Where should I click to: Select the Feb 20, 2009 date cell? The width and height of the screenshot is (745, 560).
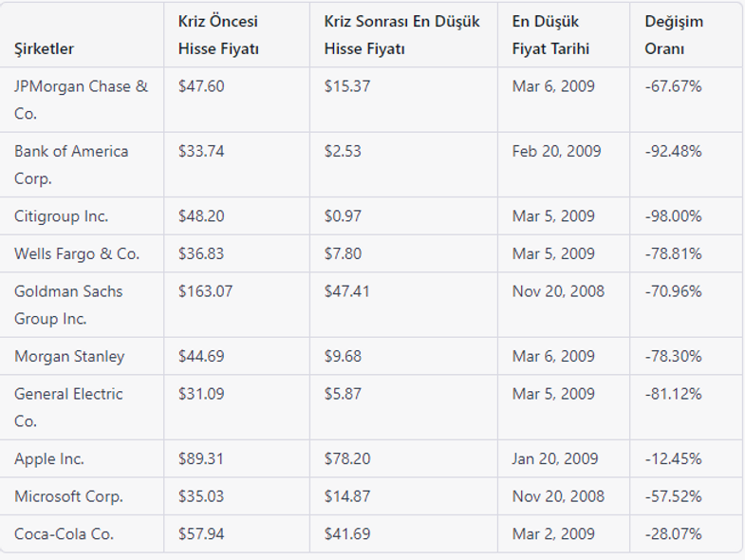(556, 152)
